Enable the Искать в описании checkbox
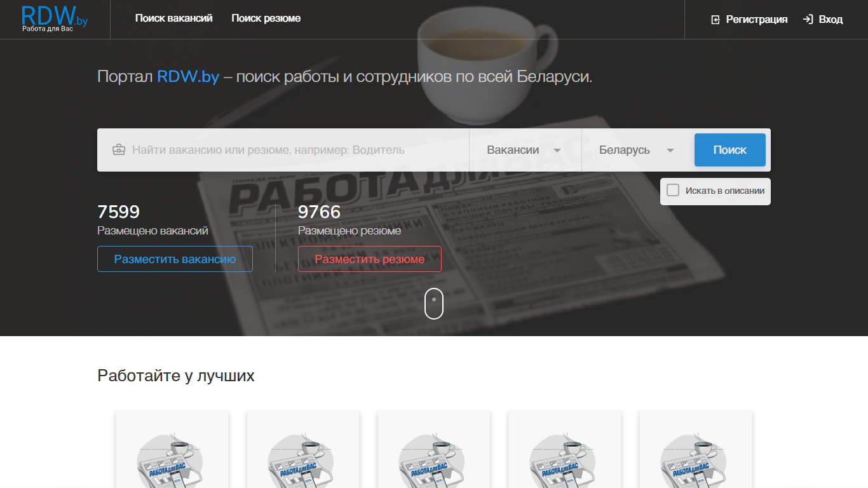 click(x=673, y=190)
